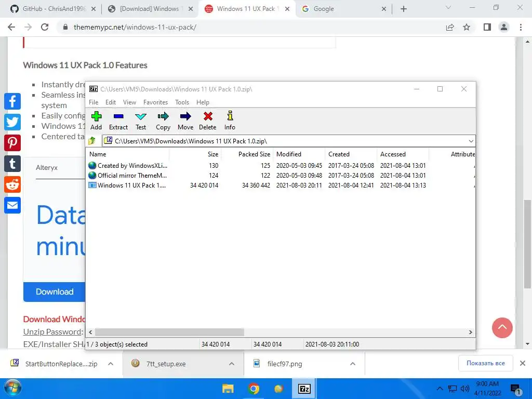Share the page on Twitter

(12, 122)
